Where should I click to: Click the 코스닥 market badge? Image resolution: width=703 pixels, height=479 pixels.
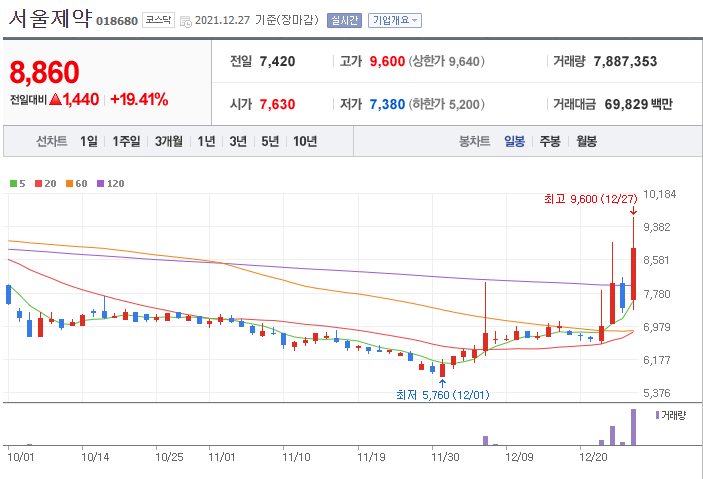[158, 20]
